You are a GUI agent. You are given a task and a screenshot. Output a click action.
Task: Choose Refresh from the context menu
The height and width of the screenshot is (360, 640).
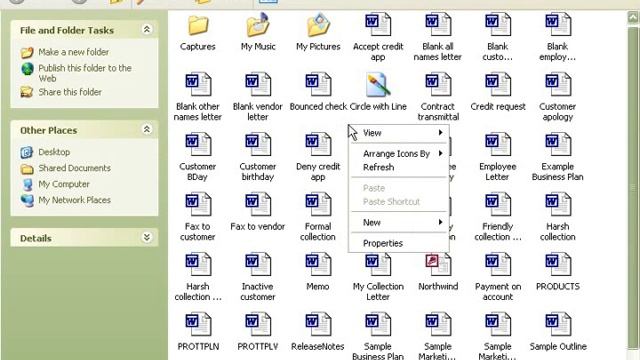[399, 167]
